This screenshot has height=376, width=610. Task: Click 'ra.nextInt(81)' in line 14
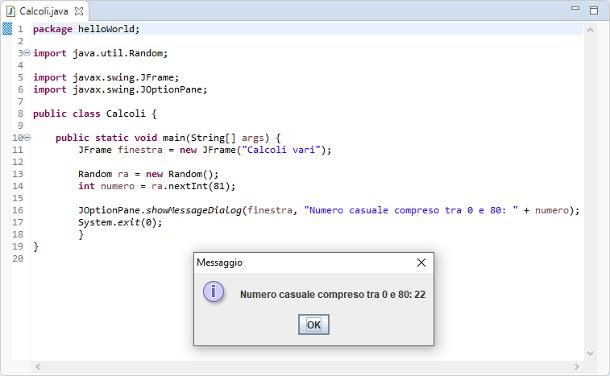190,186
